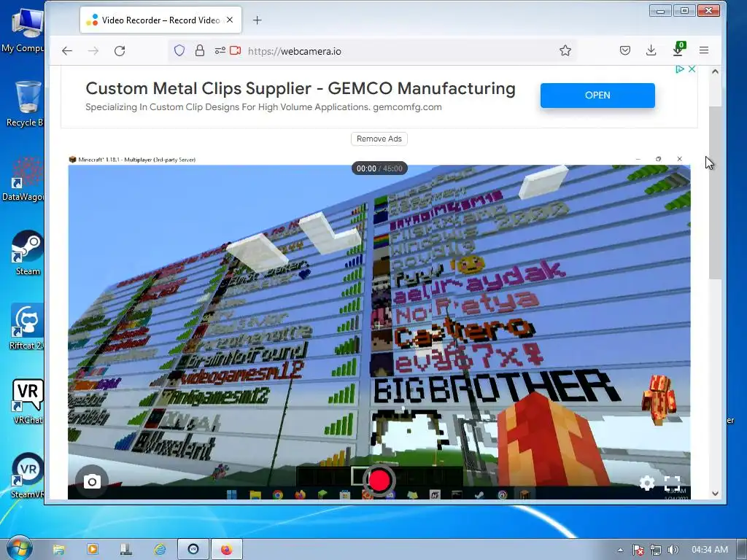Image resolution: width=747 pixels, height=560 pixels.
Task: Close the ad with the X icon
Action: (692, 69)
